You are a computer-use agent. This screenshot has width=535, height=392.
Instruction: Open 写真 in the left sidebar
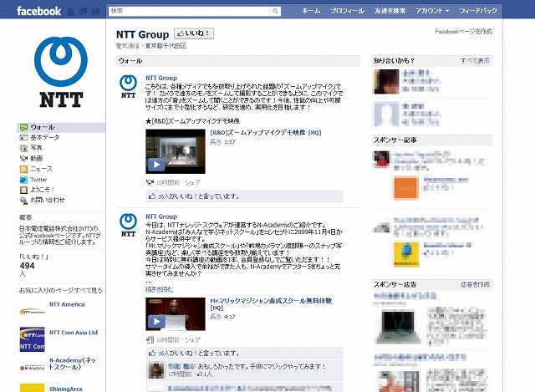[x=37, y=148]
